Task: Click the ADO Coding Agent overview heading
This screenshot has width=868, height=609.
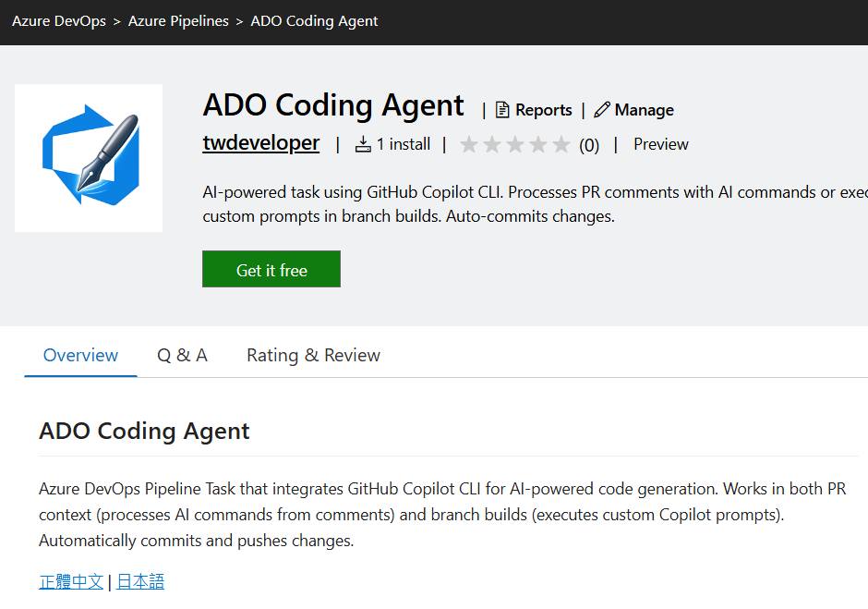Action: click(144, 432)
